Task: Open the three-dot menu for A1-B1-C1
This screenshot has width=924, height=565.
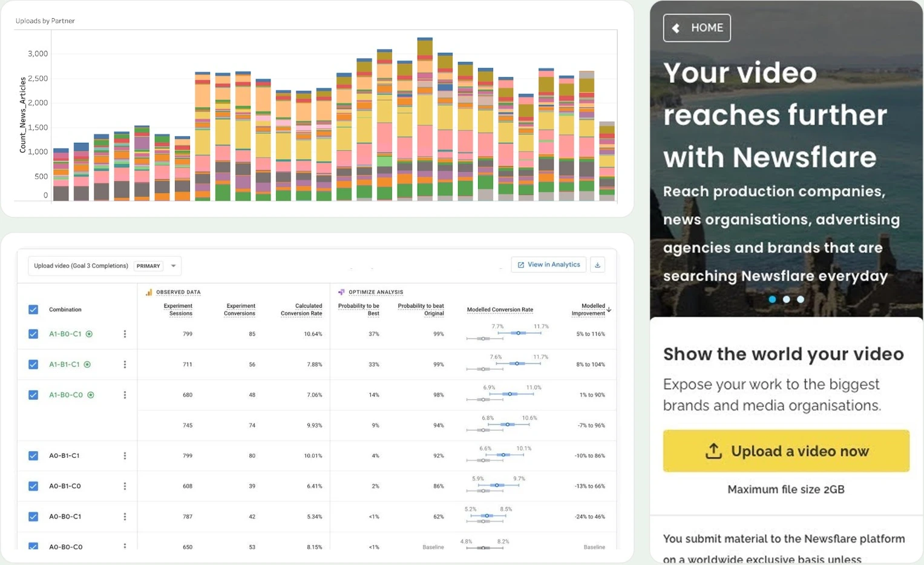Action: click(x=125, y=365)
